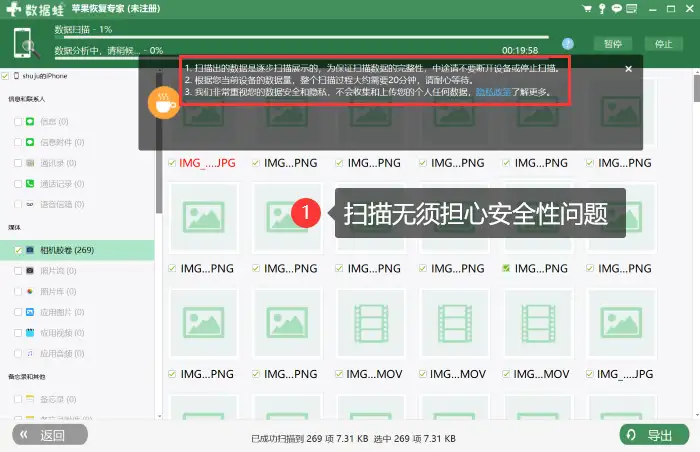Viewport: 700px width, 452px height.
Task: Open the menu list icon in title bar
Action: pyautogui.click(x=632, y=8)
